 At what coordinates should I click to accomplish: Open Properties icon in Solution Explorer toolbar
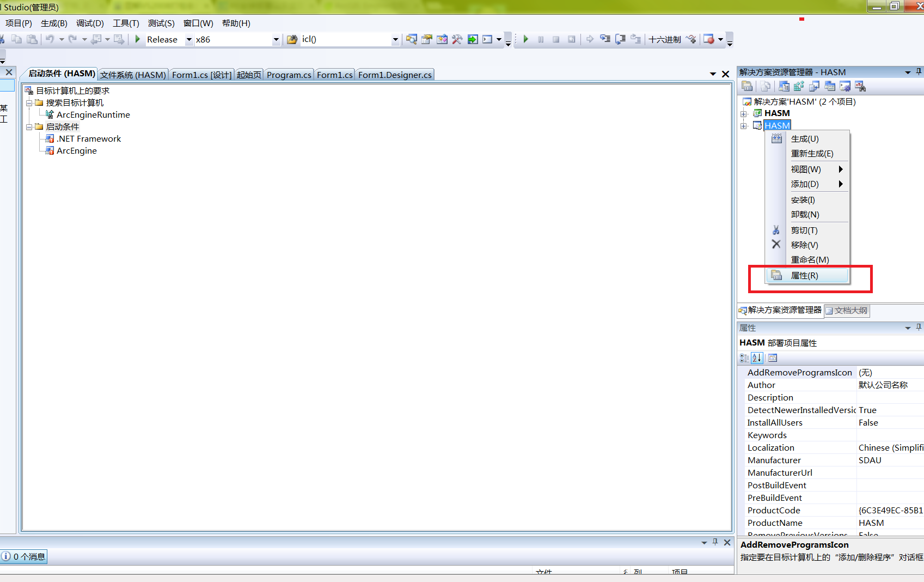click(x=747, y=86)
